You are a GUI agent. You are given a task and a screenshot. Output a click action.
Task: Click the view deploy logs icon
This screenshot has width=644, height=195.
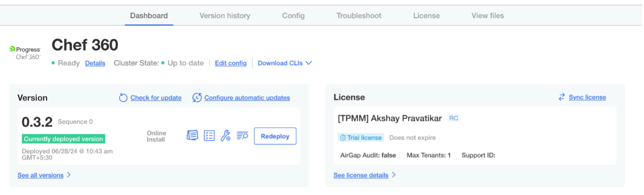(242, 136)
